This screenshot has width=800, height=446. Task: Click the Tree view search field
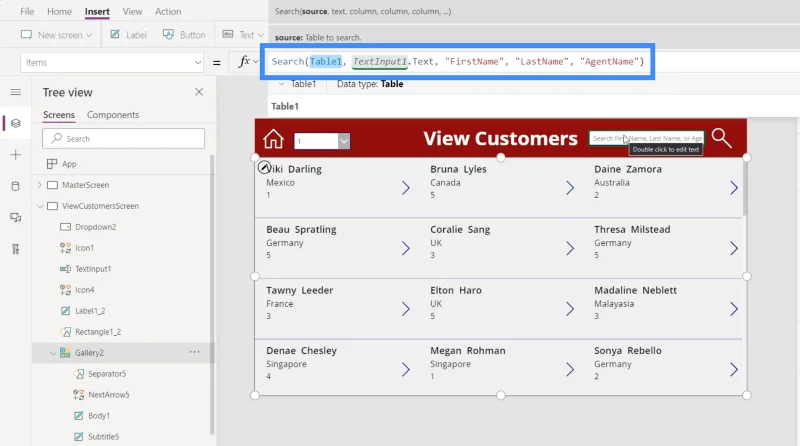click(x=123, y=138)
